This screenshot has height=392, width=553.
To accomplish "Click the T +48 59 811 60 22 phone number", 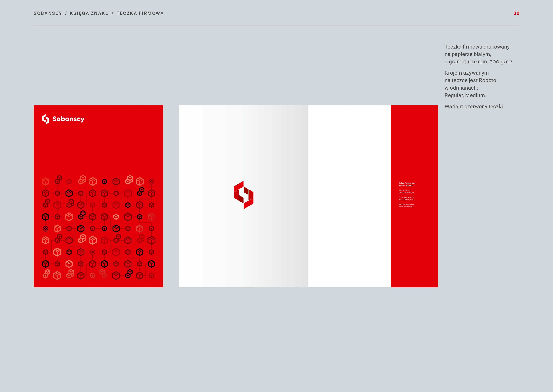I will click(406, 197).
